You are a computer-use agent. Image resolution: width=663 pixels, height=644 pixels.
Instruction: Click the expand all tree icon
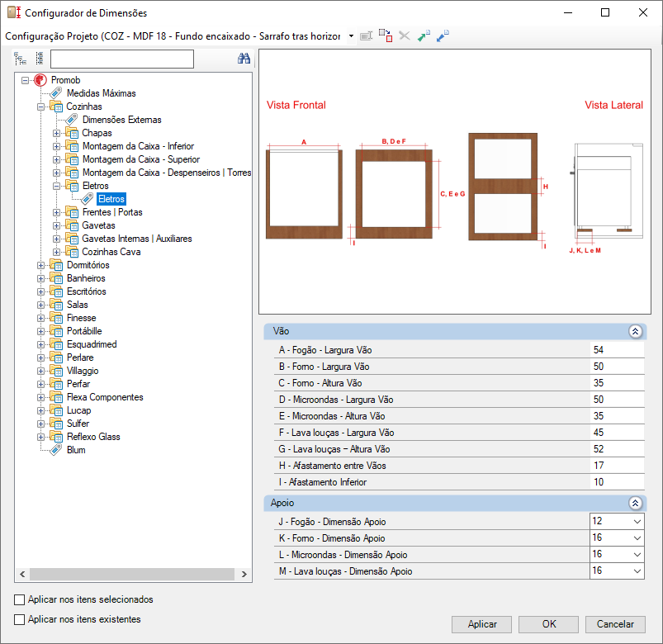pos(21,59)
